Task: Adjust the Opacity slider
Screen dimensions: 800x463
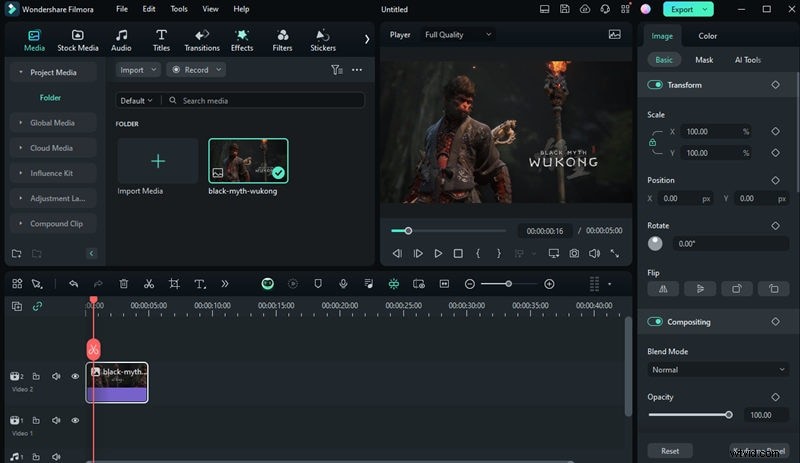Action: point(728,414)
